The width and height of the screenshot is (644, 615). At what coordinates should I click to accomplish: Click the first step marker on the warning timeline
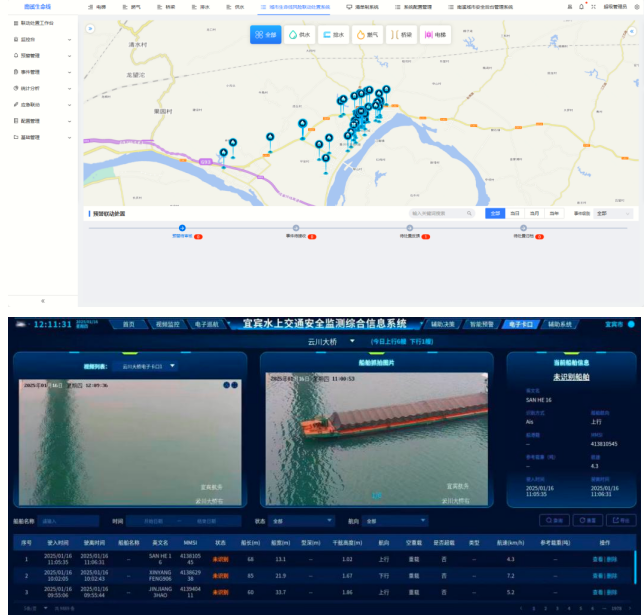[x=182, y=228]
